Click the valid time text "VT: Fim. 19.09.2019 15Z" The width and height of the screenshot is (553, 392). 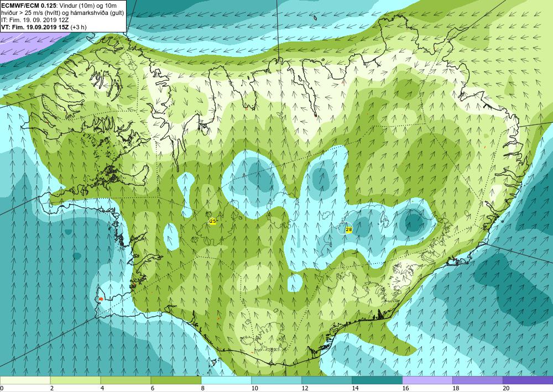tap(35, 27)
